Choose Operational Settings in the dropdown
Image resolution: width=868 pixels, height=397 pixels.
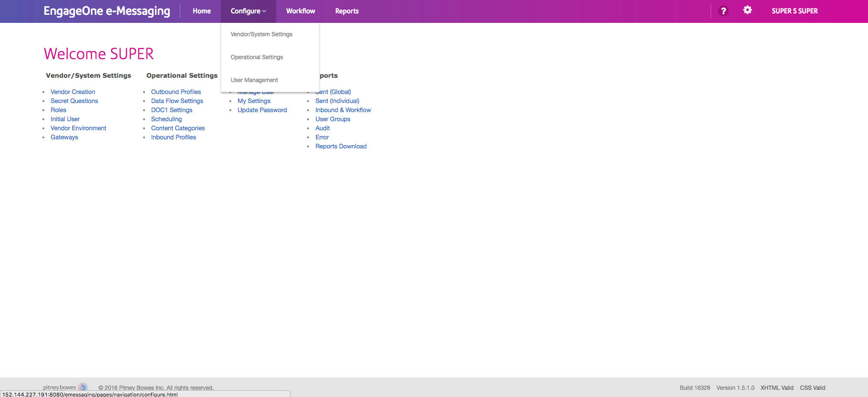click(257, 57)
